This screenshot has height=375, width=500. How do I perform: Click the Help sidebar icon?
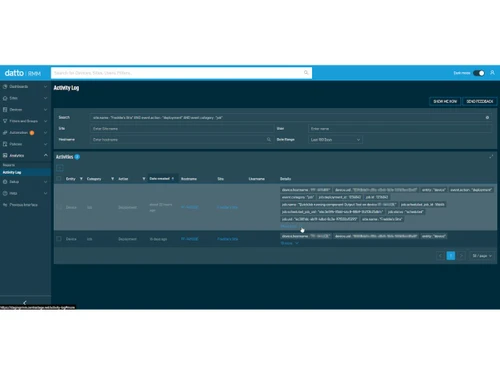click(5, 193)
